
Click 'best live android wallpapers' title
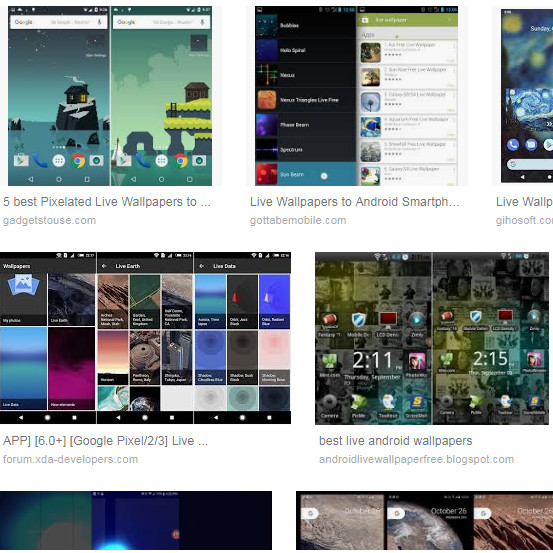pos(395,441)
